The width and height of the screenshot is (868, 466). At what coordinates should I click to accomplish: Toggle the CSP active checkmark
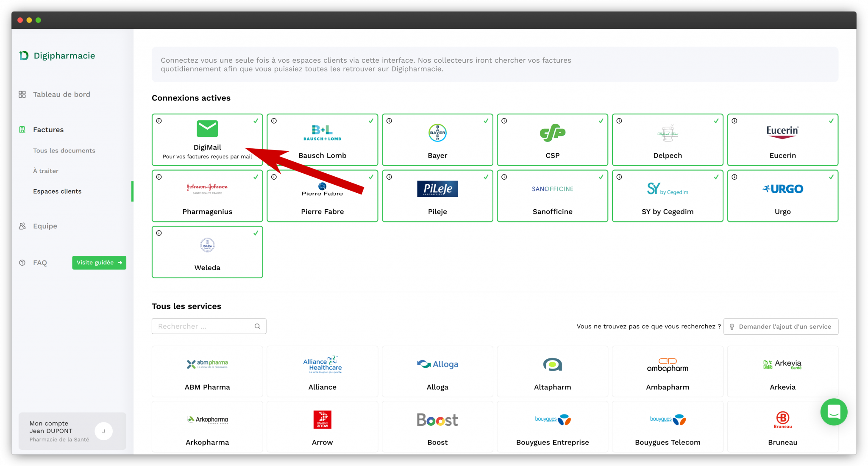pyautogui.click(x=601, y=121)
